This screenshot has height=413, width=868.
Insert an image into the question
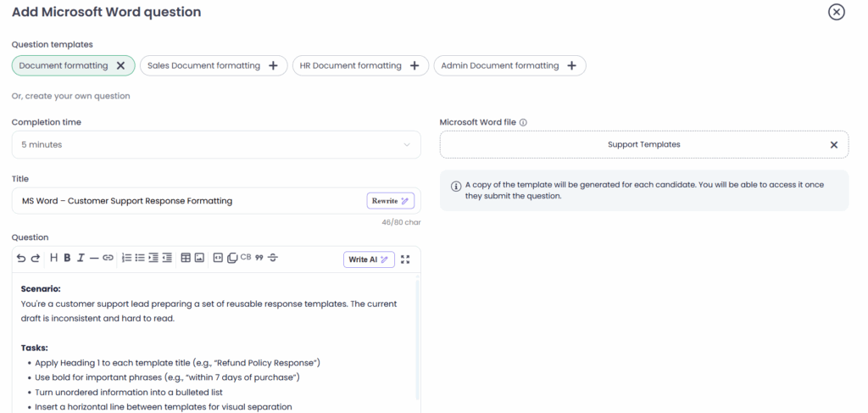[199, 258]
